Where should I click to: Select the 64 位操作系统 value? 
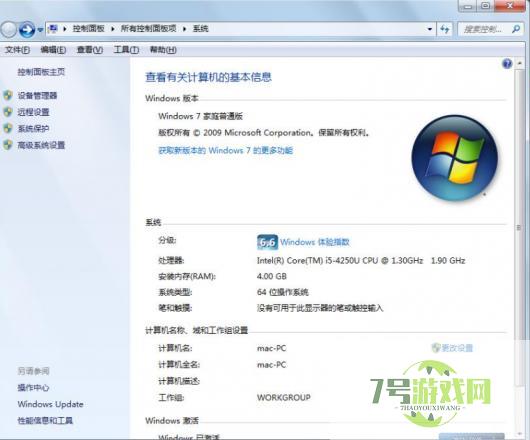pyautogui.click(x=283, y=292)
